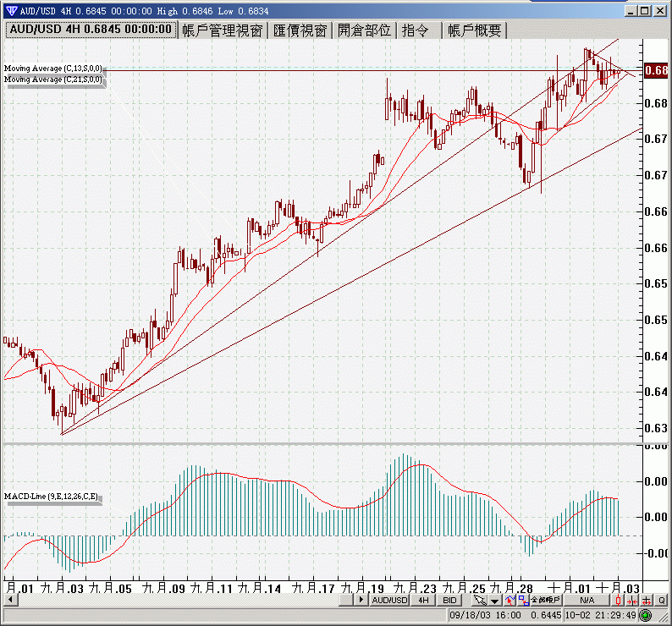The height and width of the screenshot is (626, 672).
Task: Switch to the 帳戶管理視窗 tab
Action: (222, 30)
